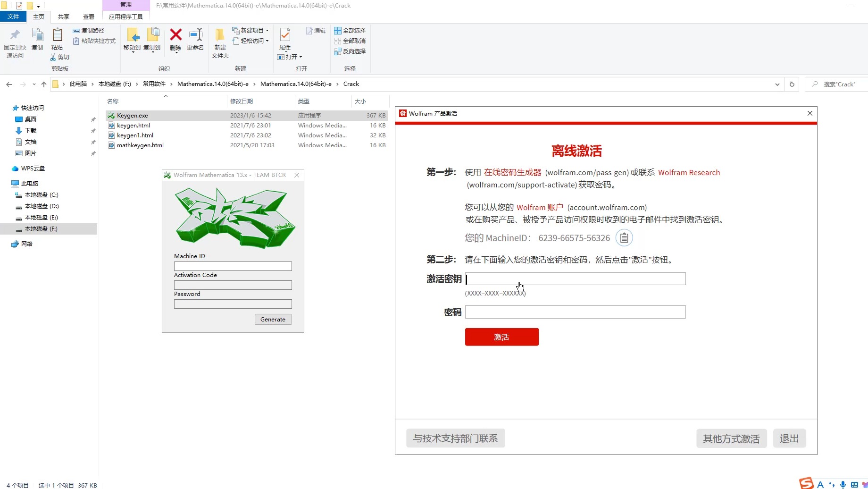Click the 新建文件夹 (New folder) icon
The width and height of the screenshot is (868, 489).
pos(219,35)
